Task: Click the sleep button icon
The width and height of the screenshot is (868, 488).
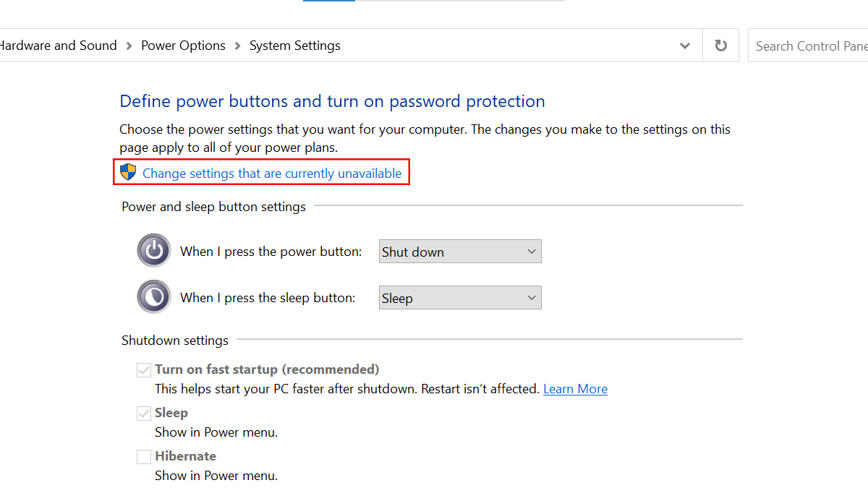Action: (x=154, y=297)
